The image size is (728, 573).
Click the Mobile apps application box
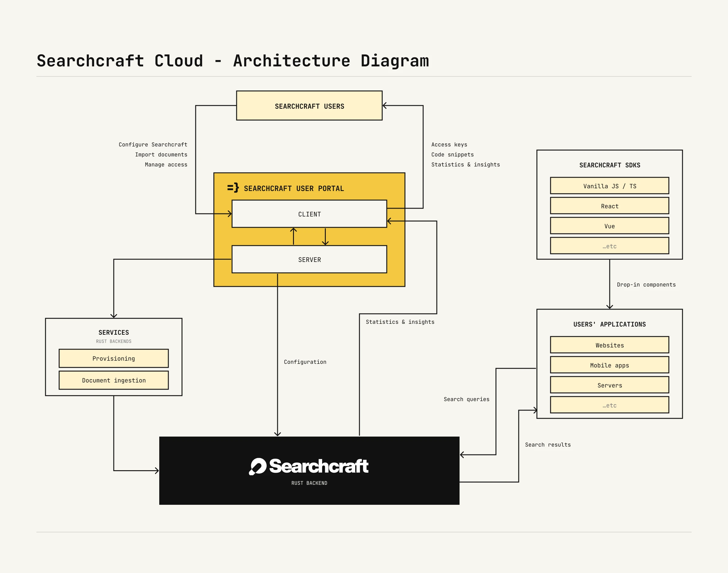coord(609,365)
